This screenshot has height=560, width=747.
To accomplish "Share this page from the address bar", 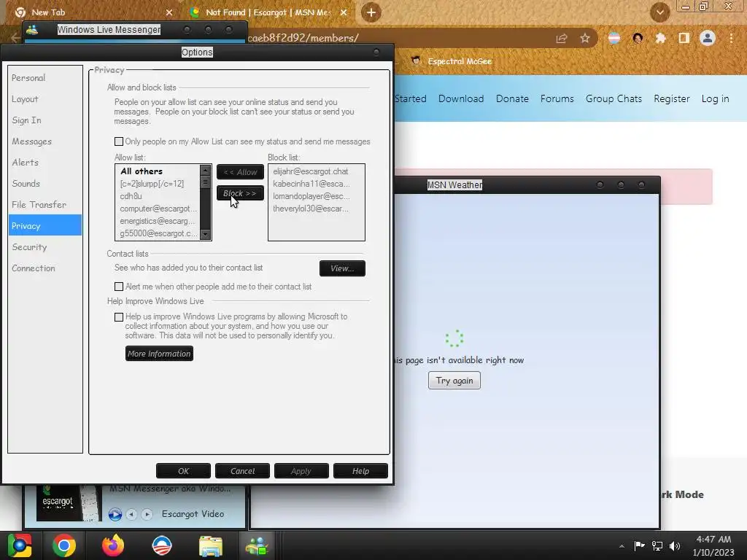I will coord(562,38).
